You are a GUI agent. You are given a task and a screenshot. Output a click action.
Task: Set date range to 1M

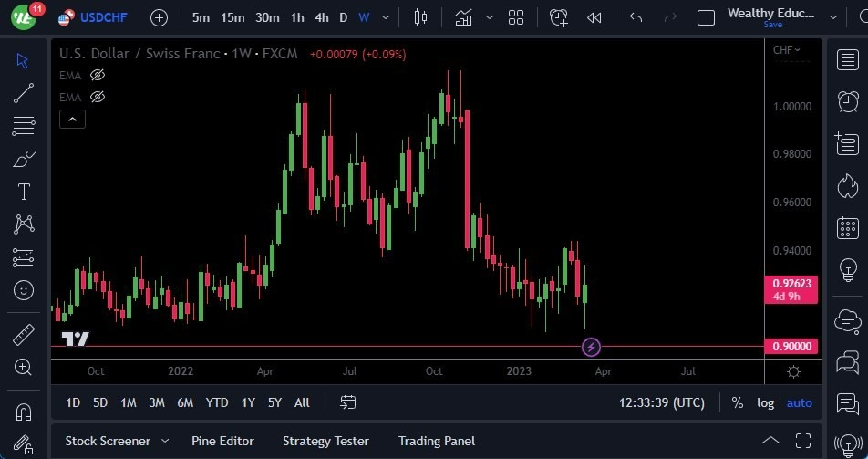click(129, 402)
